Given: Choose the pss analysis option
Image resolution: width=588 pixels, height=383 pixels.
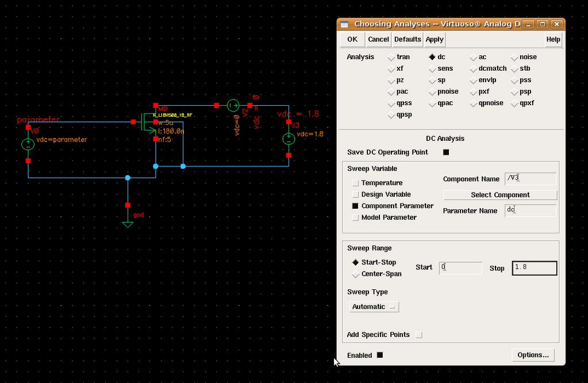Looking at the screenshot, I should 514,81.
